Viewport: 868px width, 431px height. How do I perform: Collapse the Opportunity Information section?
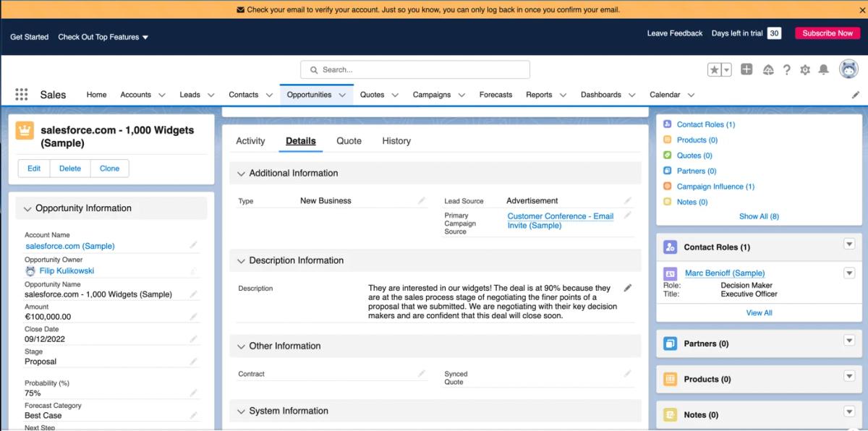pos(27,209)
